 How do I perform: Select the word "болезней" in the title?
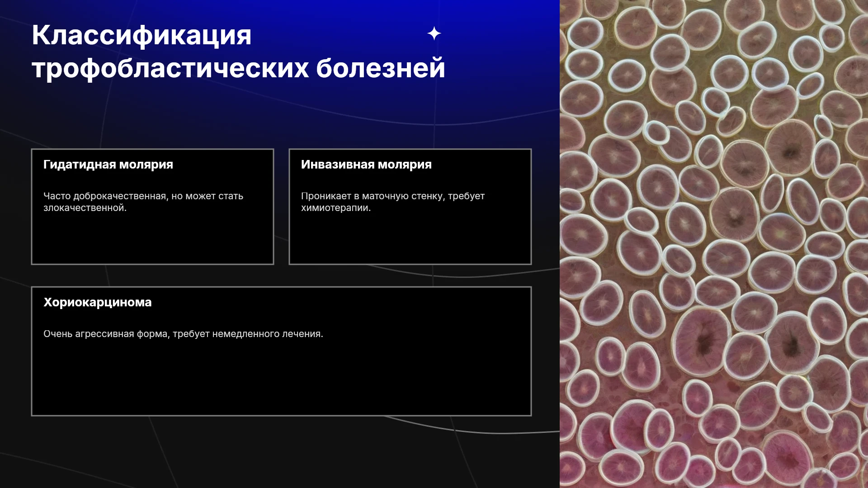(381, 68)
